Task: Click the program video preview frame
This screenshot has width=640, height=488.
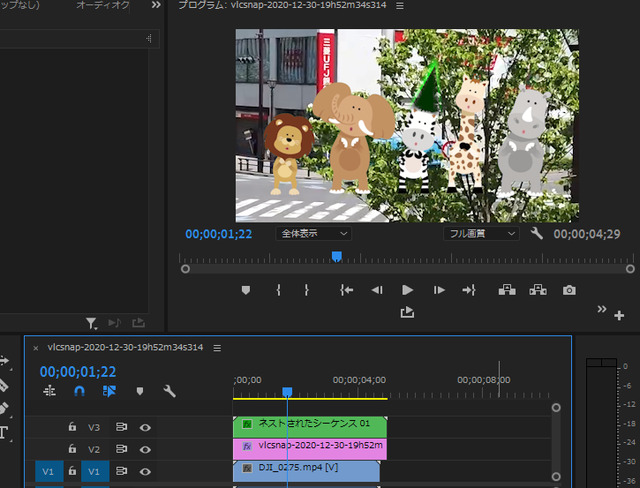Action: coord(407,125)
